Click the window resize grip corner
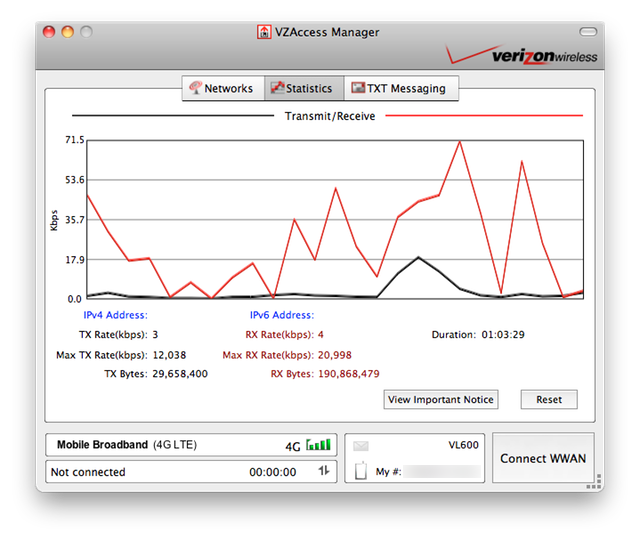Image resolution: width=640 pixels, height=541 pixels. coord(595,482)
